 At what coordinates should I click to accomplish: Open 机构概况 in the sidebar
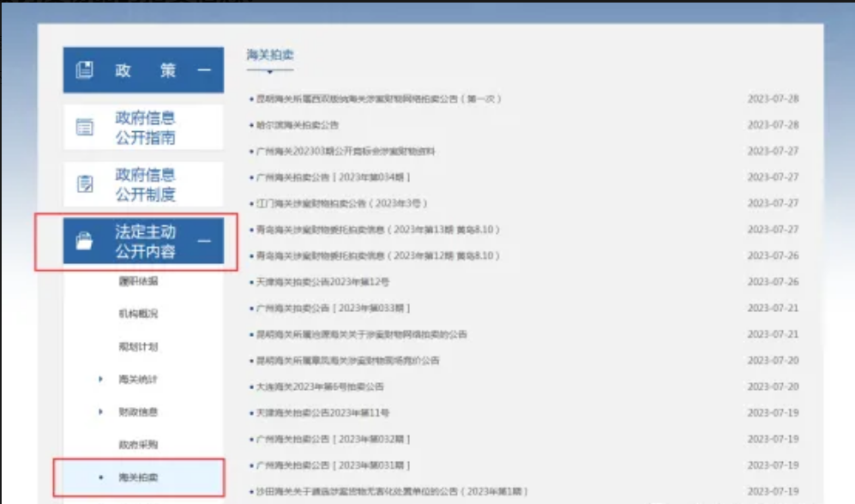[x=139, y=314]
